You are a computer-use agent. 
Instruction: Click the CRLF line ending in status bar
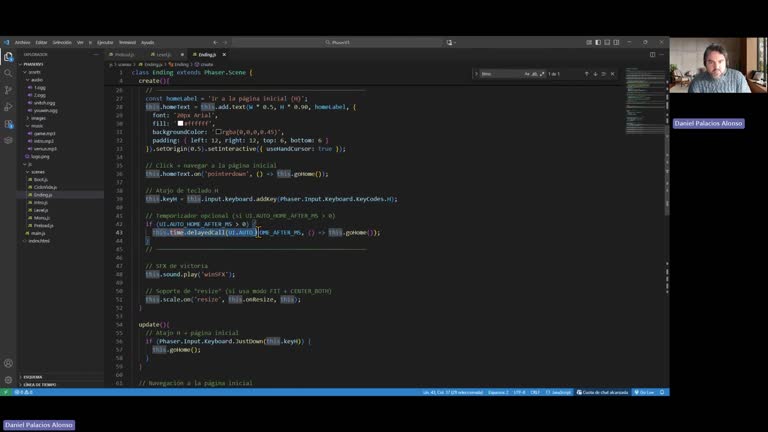point(535,392)
